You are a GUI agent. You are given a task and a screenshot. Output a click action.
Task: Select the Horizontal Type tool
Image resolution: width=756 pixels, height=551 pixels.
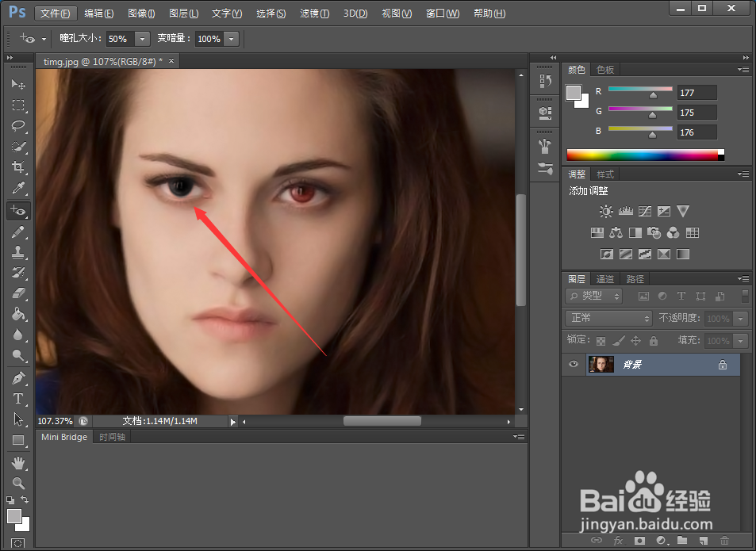click(x=18, y=399)
